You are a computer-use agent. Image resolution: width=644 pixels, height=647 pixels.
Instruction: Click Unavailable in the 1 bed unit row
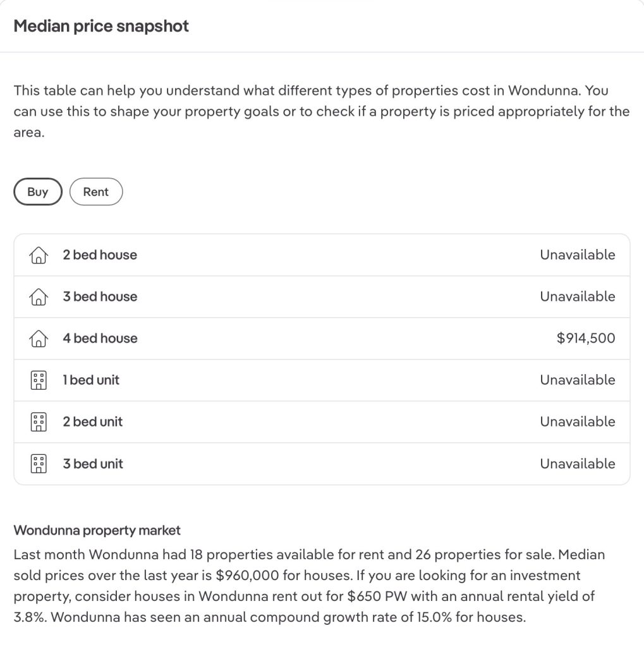pos(577,380)
